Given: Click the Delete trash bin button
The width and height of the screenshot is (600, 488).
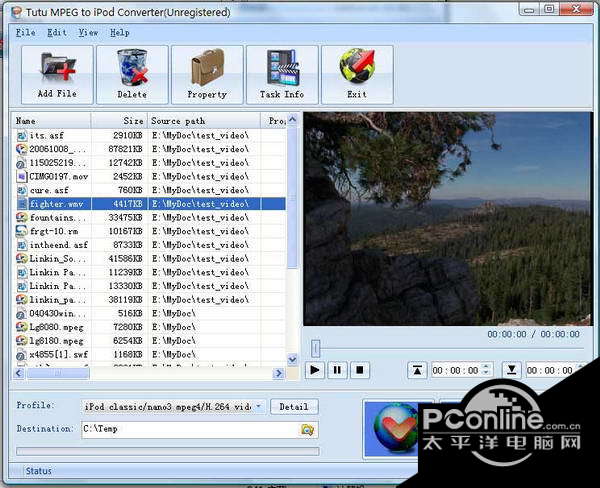Looking at the screenshot, I should [x=132, y=75].
